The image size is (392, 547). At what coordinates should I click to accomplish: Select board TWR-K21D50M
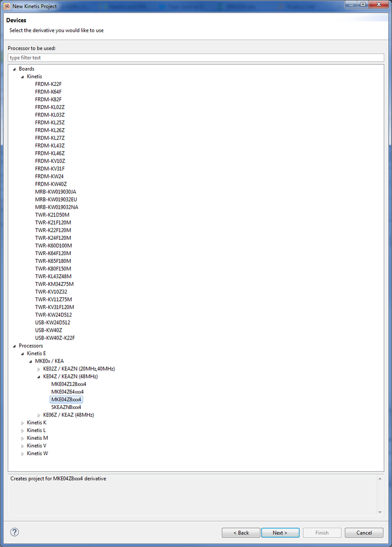(x=53, y=215)
